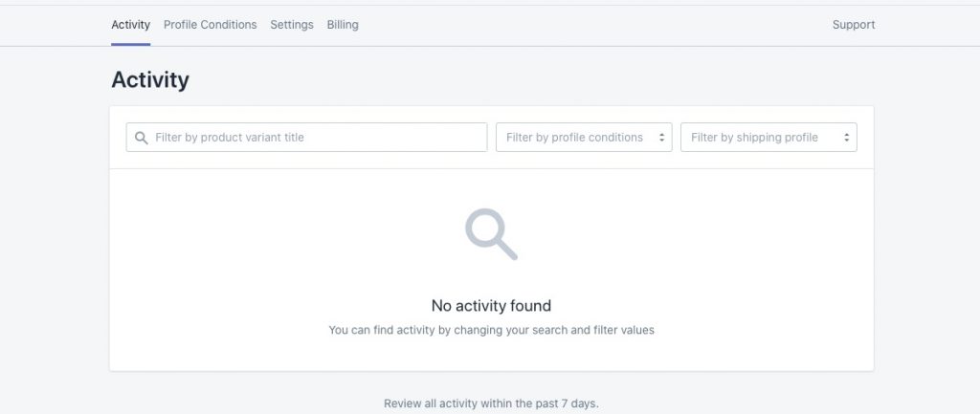980x414 pixels.
Task: Open the Filter by profile conditions dropdown
Action: pyautogui.click(x=584, y=138)
